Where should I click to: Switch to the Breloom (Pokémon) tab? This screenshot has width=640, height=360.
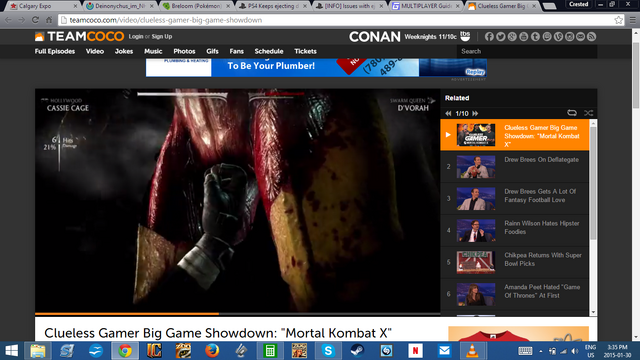[196, 6]
